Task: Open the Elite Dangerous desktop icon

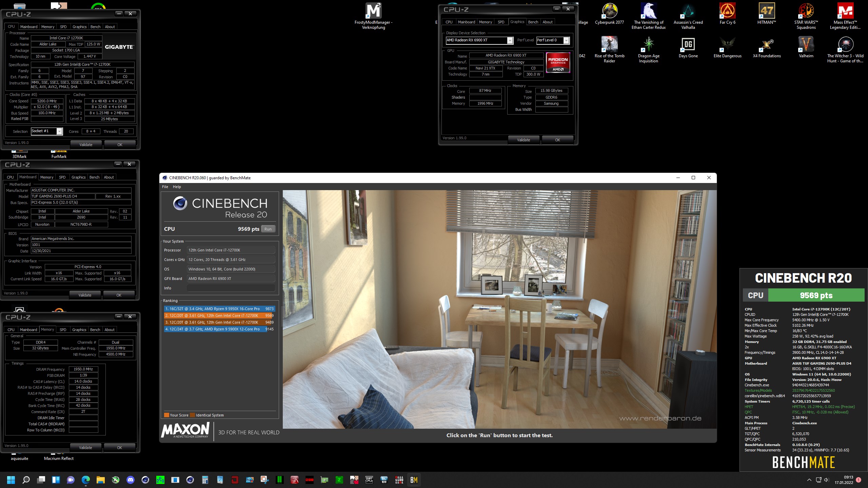Action: point(727,47)
